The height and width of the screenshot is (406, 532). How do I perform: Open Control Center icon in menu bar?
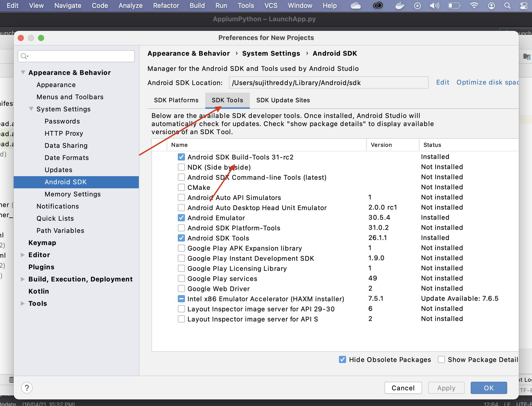(524, 6)
